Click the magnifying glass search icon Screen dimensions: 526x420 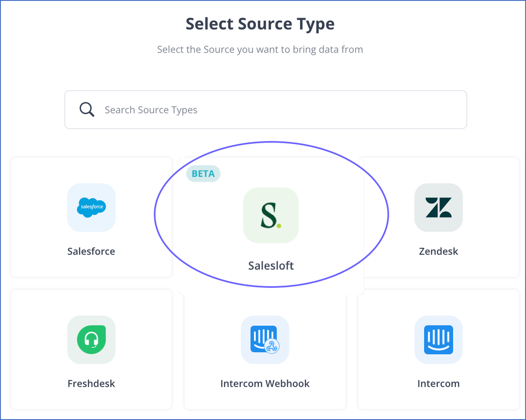click(87, 109)
